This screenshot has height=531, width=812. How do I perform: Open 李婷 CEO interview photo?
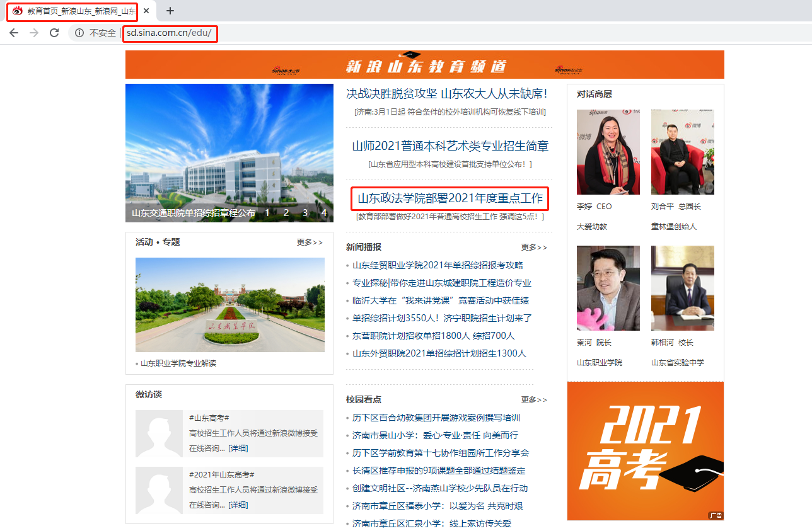click(608, 152)
